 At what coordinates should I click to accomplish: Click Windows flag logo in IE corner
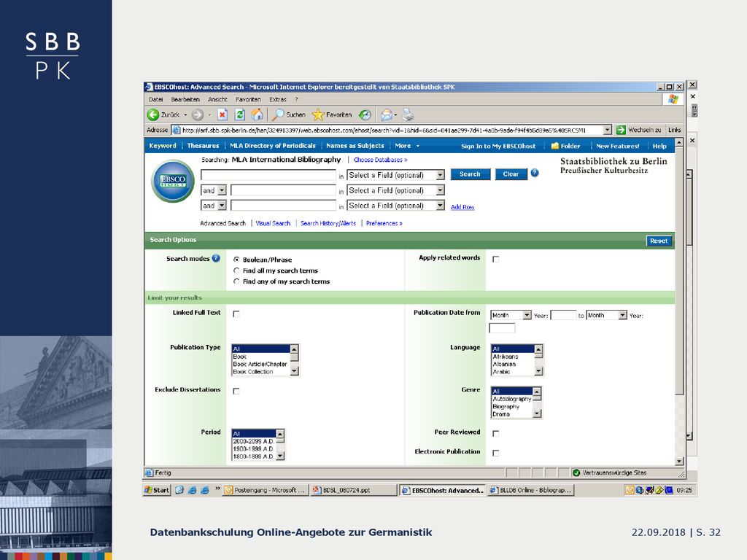click(673, 99)
